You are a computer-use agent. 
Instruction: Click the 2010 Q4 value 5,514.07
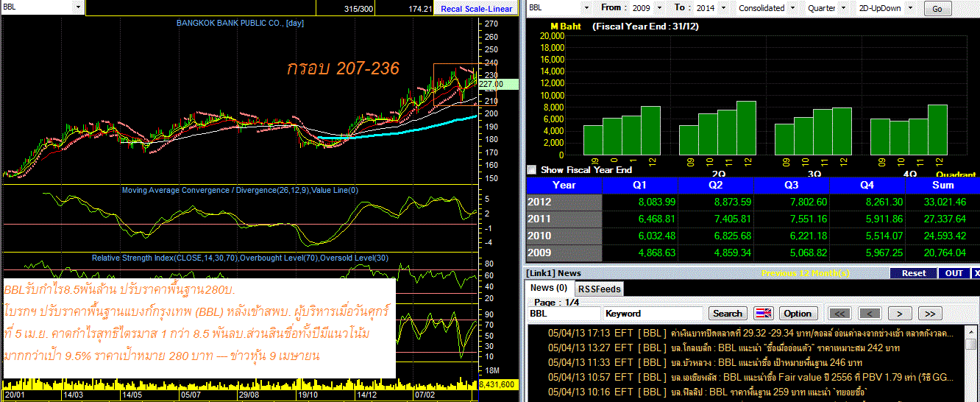[x=883, y=236]
